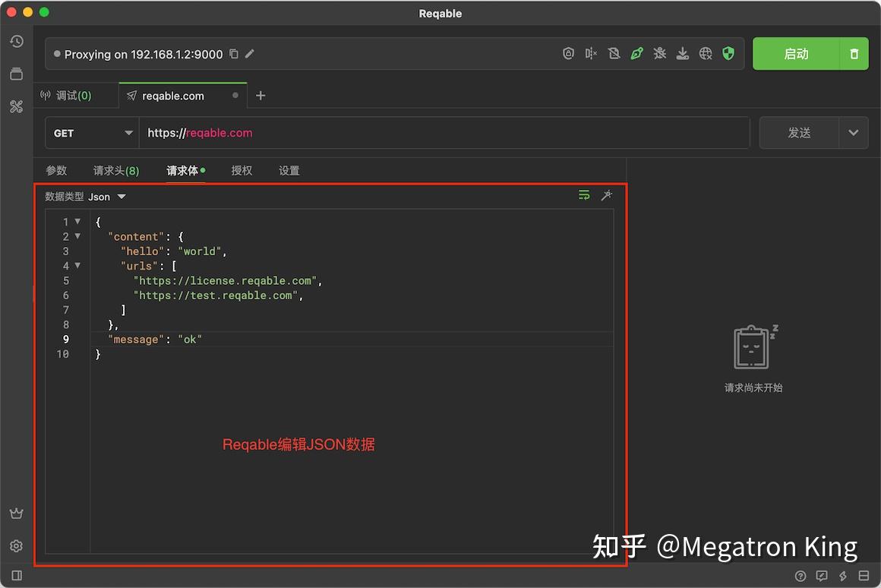Image resolution: width=881 pixels, height=588 pixels.
Task: Toggle the line wrap icon above the editor
Action: tap(584, 195)
